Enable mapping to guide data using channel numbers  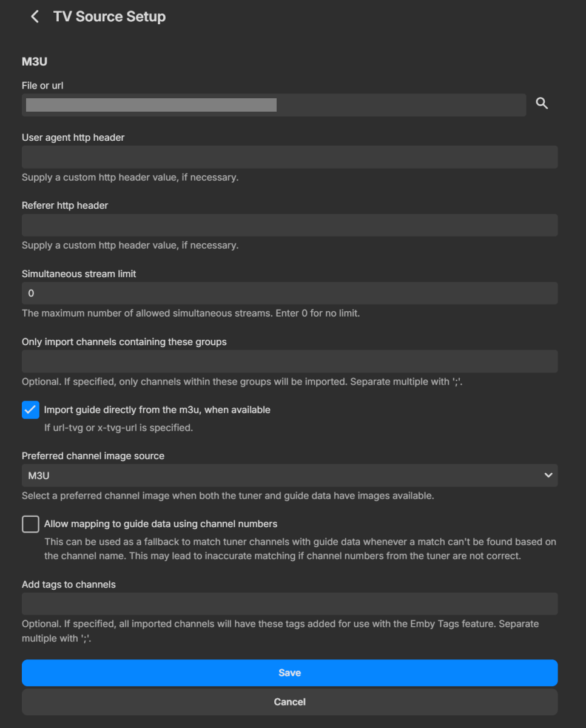click(x=30, y=524)
